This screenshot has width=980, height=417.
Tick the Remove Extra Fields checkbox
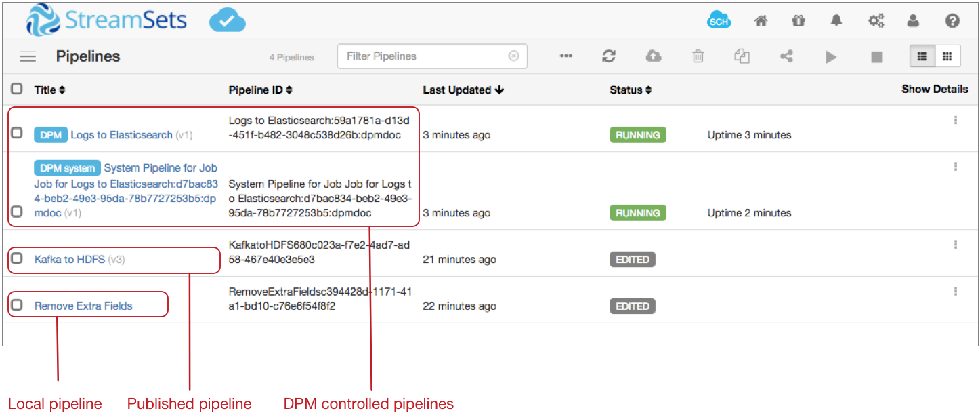click(17, 305)
